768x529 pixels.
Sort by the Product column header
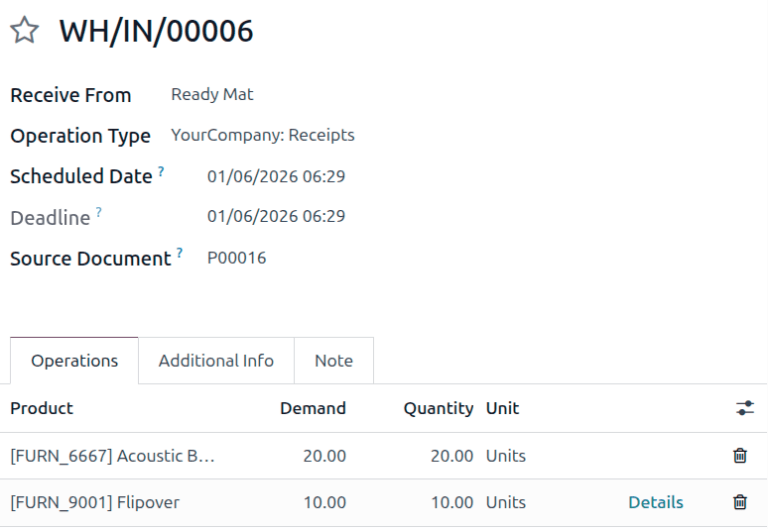[42, 408]
